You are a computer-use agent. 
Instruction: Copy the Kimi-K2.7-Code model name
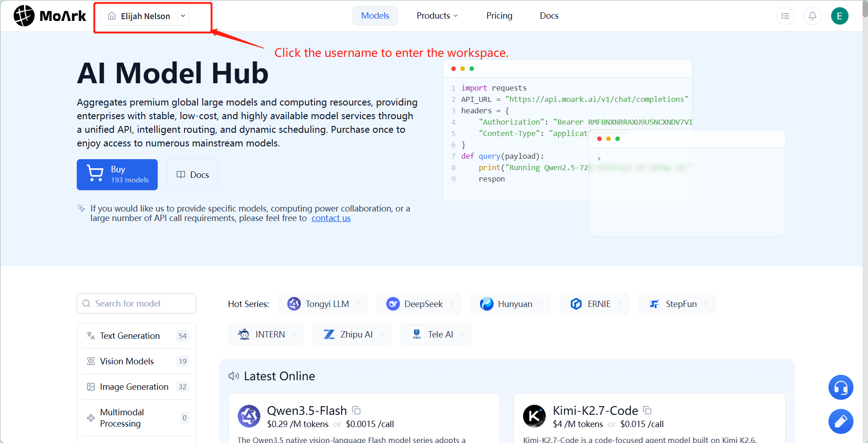[648, 411]
